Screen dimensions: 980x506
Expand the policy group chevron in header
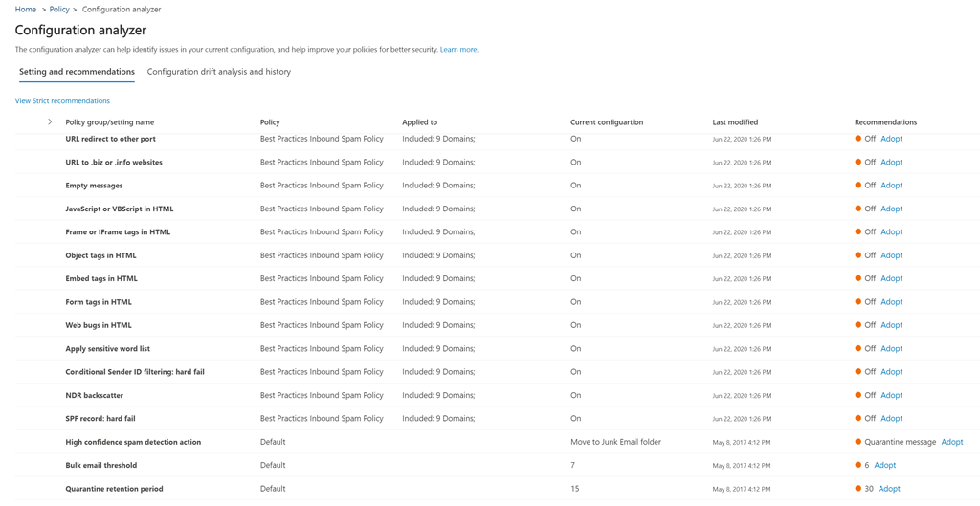(x=50, y=122)
